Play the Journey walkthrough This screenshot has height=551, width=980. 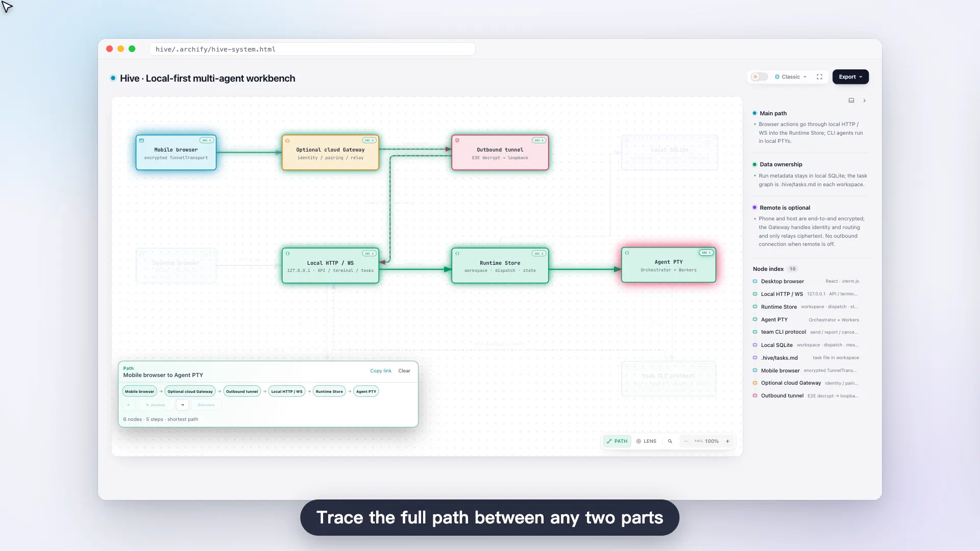156,405
